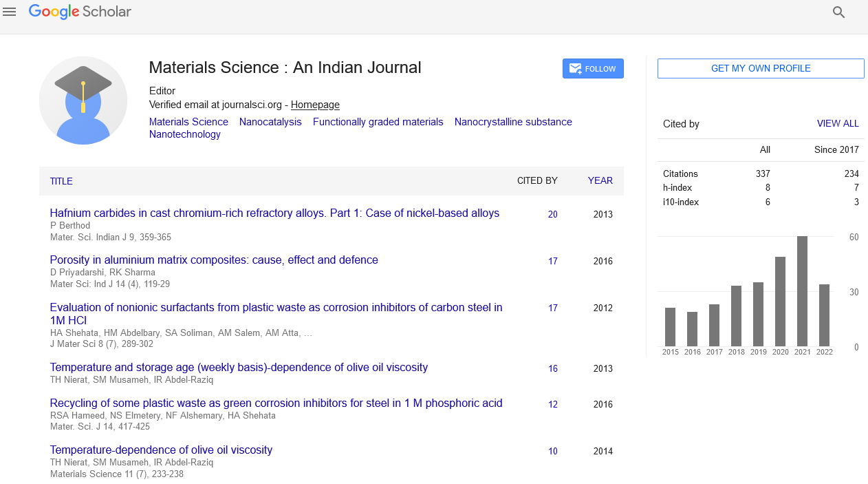Click the 2022 bar in citations chart

pyautogui.click(x=824, y=315)
